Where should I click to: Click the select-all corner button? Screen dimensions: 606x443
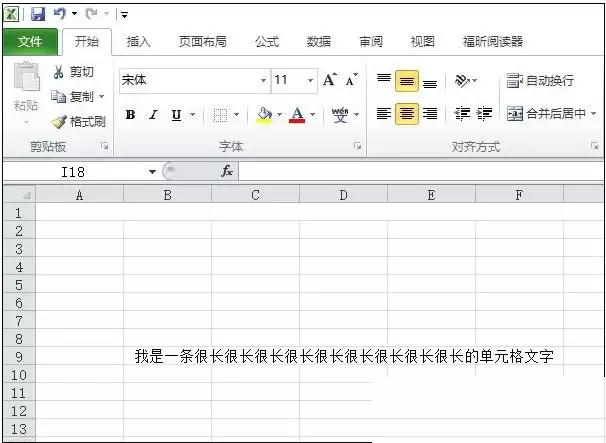[x=19, y=194]
